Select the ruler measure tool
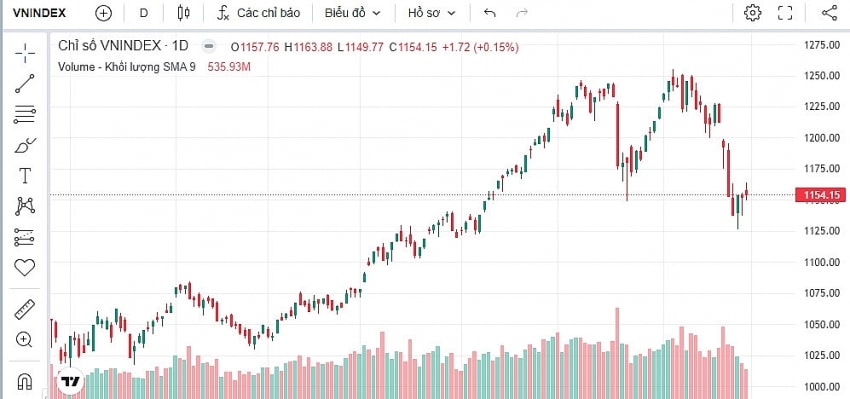This screenshot has height=399, width=850. tap(24, 310)
